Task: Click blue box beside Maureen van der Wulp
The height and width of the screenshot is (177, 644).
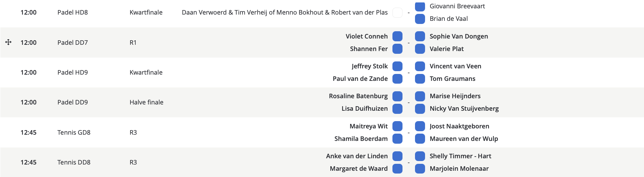Action: point(420,138)
